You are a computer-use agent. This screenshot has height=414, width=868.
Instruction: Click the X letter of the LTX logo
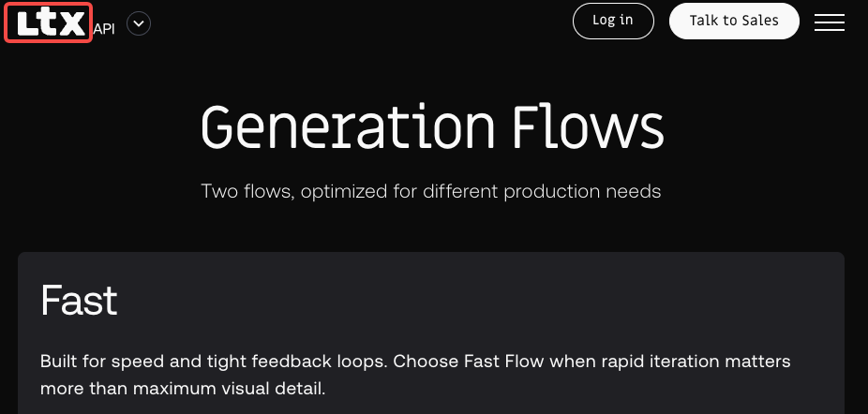pos(72,24)
